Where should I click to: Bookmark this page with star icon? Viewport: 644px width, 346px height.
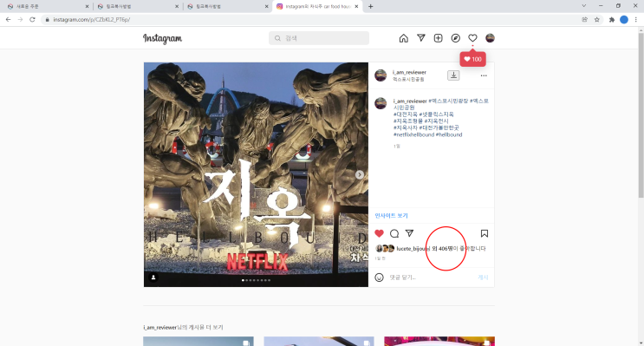coord(597,19)
